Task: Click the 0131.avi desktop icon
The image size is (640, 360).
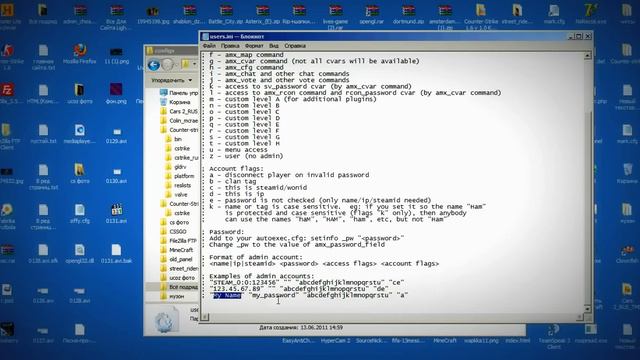Action: click(x=116, y=214)
